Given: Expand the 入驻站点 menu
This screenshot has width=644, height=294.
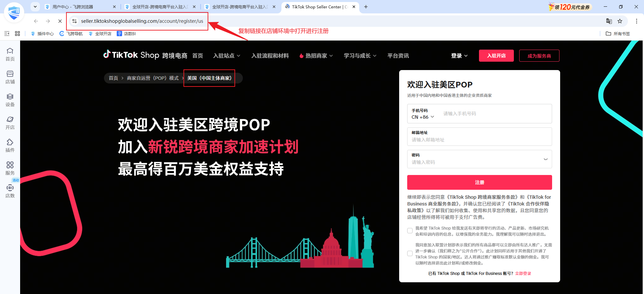Looking at the screenshot, I should tap(227, 56).
